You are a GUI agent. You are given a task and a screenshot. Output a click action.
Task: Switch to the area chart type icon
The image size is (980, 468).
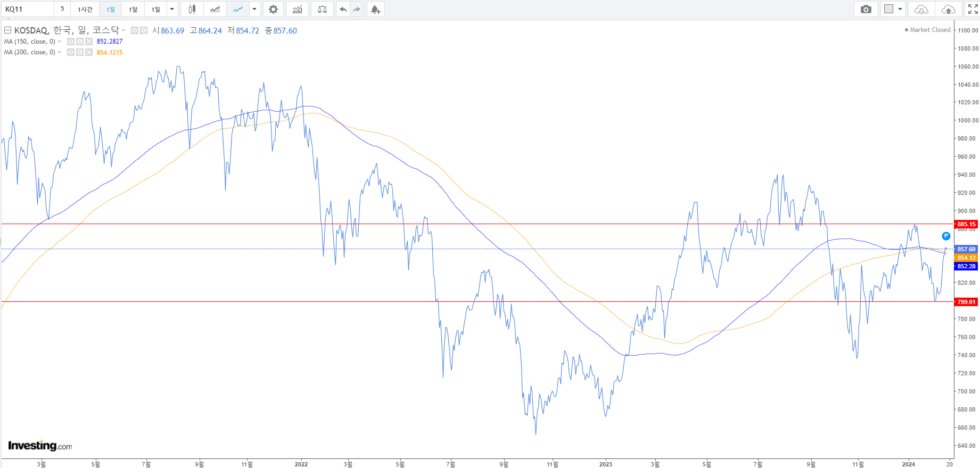point(215,9)
